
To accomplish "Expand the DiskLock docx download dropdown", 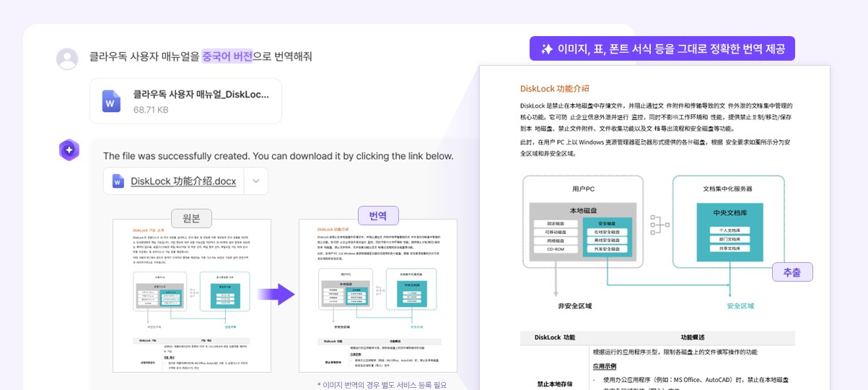I will (x=255, y=181).
